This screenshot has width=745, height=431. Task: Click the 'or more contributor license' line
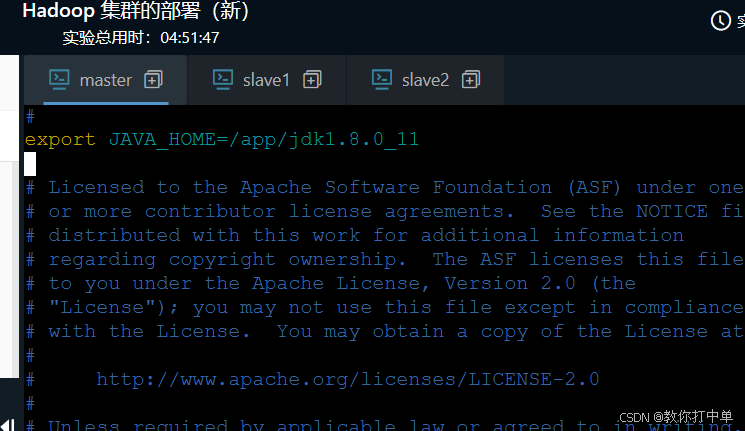coord(385,211)
